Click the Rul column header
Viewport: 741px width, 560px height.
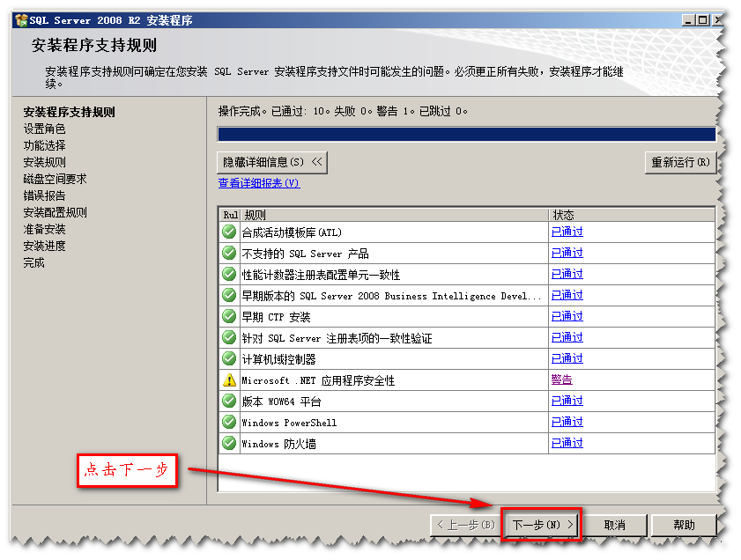pos(230,215)
